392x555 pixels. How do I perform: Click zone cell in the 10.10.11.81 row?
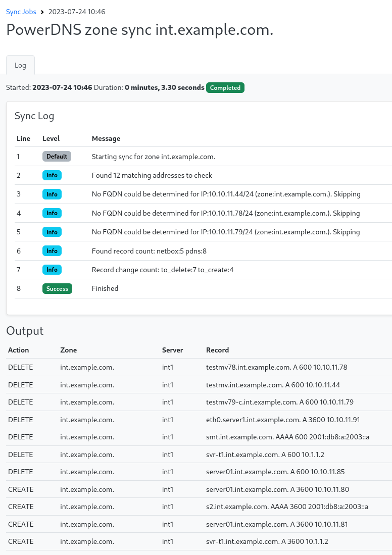(87, 524)
